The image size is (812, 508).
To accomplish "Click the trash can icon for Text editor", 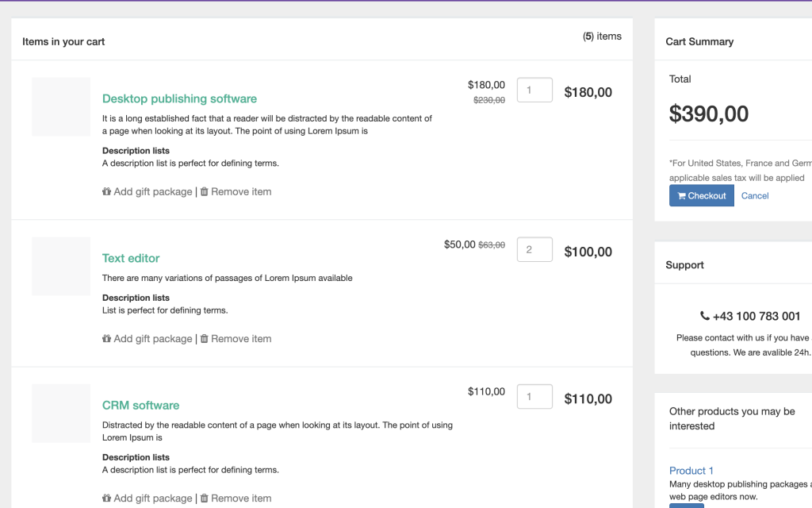I will coord(205,338).
